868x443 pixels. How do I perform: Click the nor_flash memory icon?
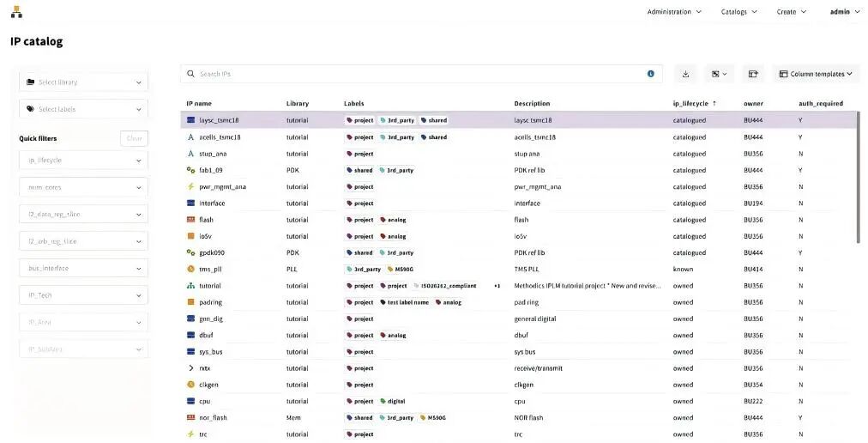191,417
